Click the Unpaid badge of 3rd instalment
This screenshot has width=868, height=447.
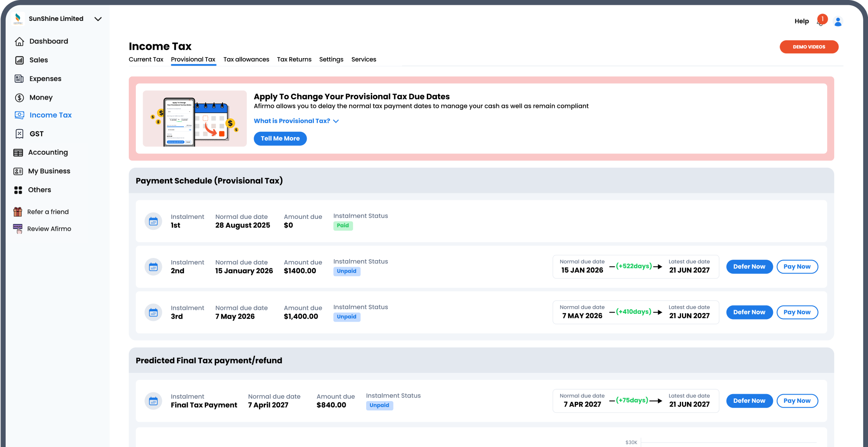click(x=347, y=316)
